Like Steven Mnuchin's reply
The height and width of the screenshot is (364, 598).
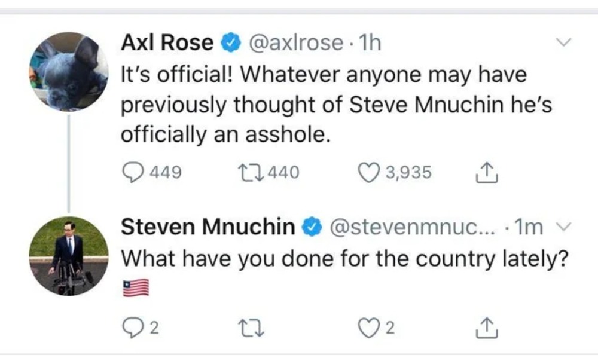click(367, 327)
